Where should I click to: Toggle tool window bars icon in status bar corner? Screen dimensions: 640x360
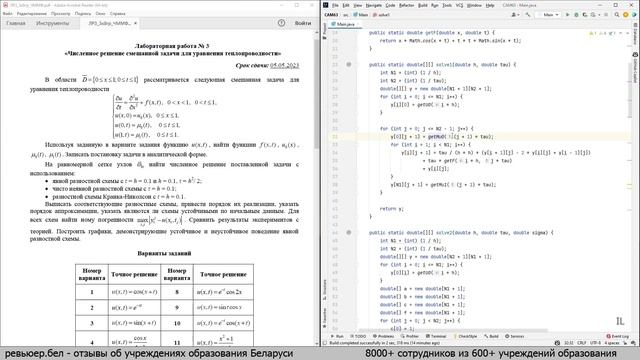click(x=325, y=343)
